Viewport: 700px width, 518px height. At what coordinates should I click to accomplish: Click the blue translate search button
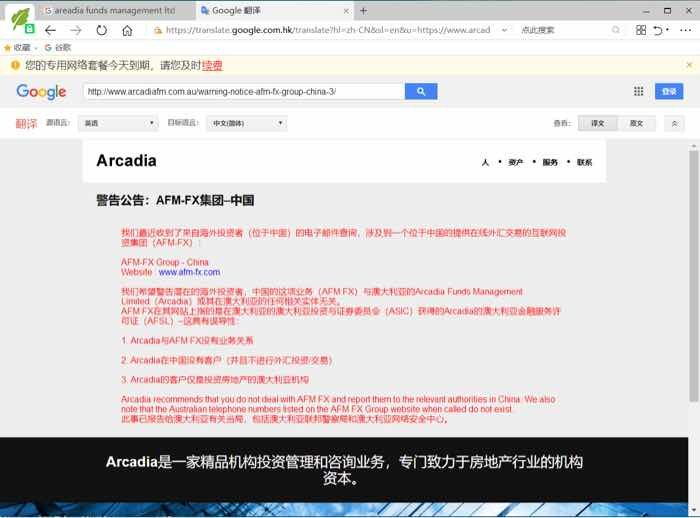421,92
